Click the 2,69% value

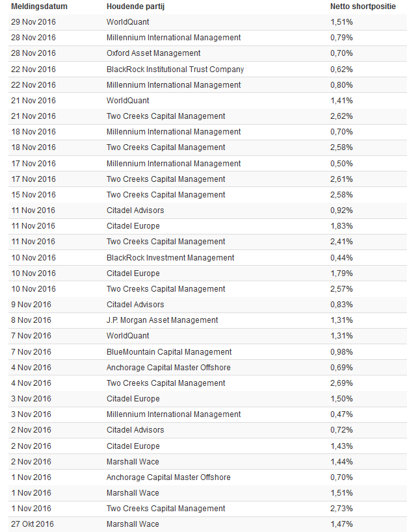click(341, 383)
